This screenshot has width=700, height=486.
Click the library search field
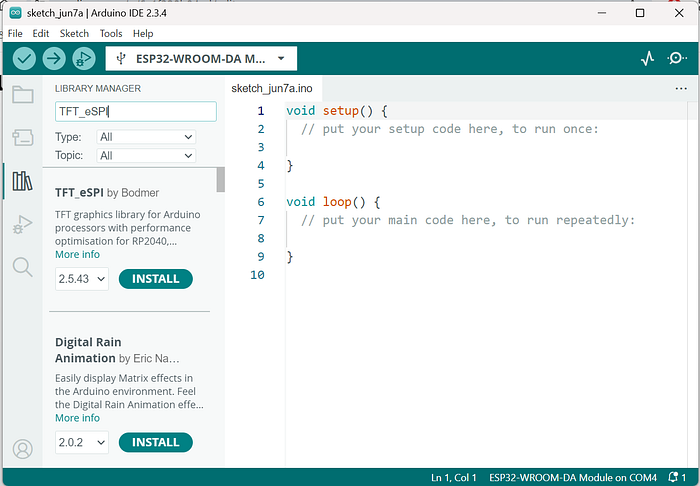[136, 112]
